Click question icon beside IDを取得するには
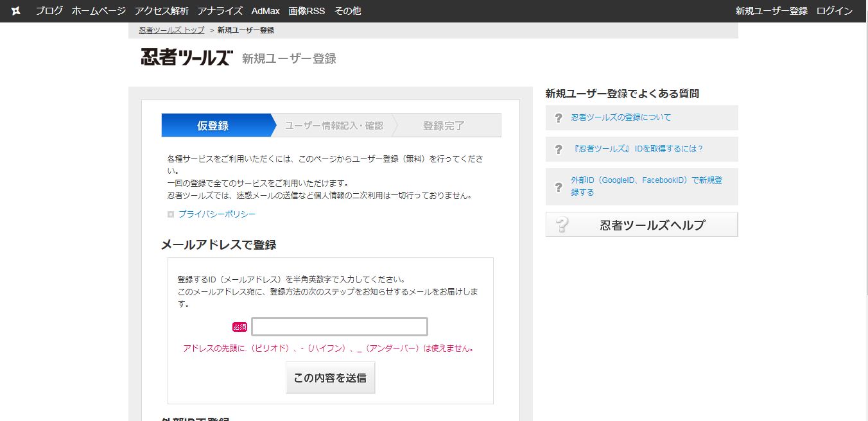This screenshot has height=421, width=868. [x=558, y=149]
